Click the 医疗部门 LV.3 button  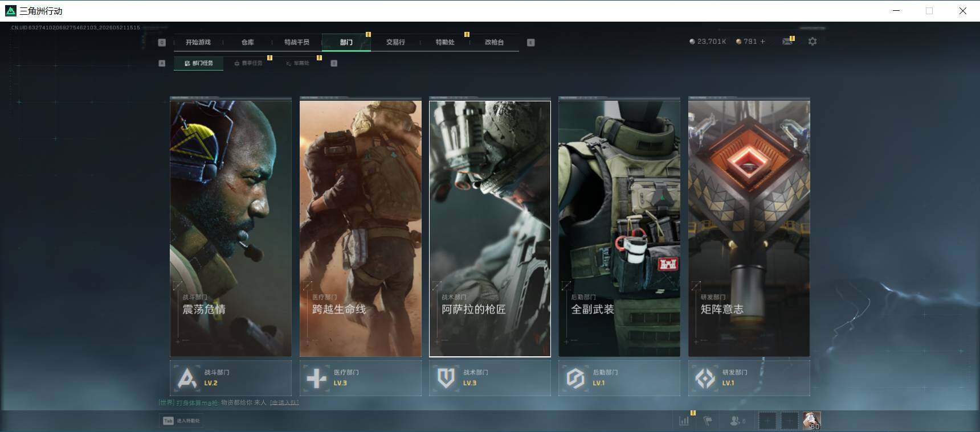(x=361, y=378)
